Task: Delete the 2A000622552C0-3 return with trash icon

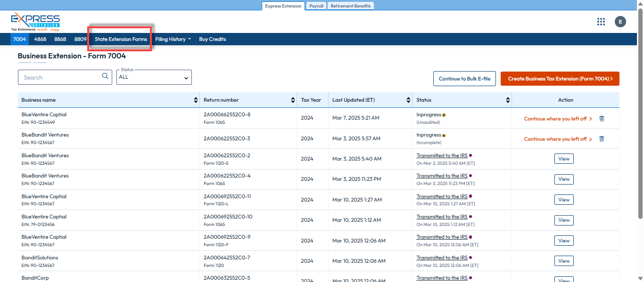Action: [x=602, y=139]
